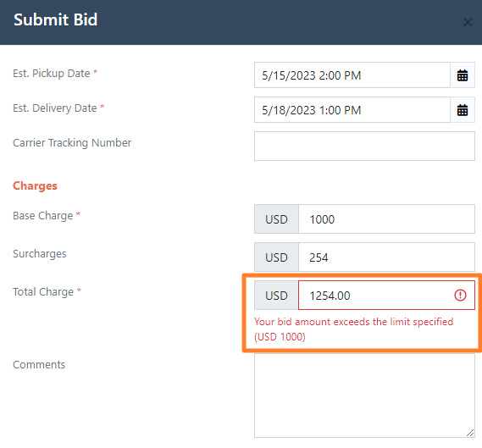Click inside the Comments text area

[x=364, y=395]
